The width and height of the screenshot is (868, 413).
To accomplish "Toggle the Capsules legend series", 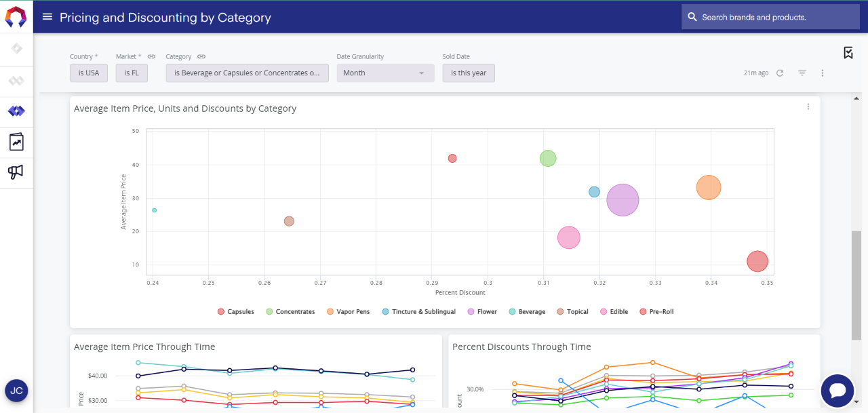I will click(235, 312).
